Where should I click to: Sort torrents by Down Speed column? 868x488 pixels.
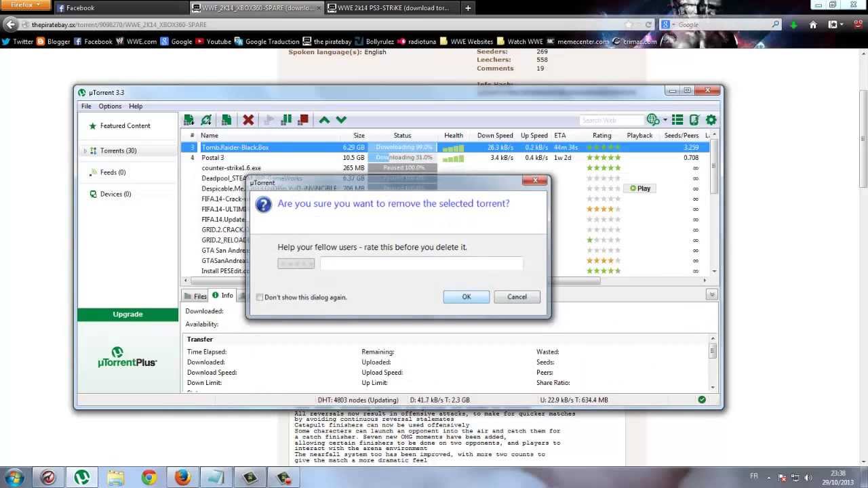[x=495, y=136]
